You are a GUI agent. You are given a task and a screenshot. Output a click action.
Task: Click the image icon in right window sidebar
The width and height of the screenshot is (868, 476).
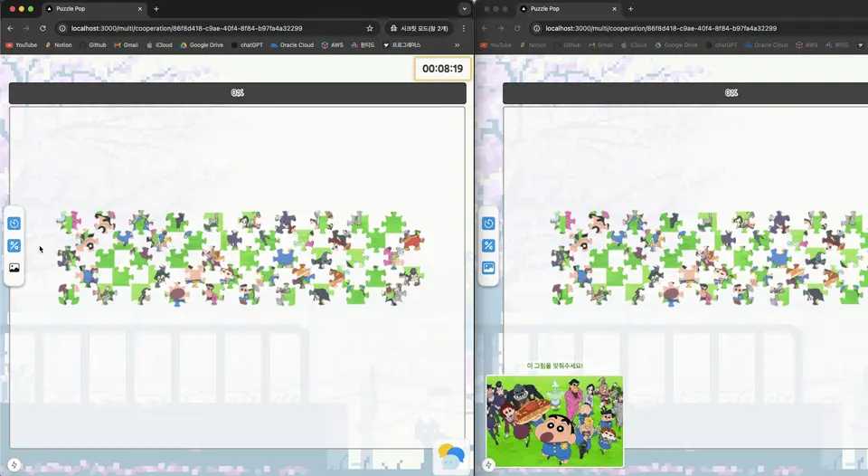pyautogui.click(x=488, y=268)
